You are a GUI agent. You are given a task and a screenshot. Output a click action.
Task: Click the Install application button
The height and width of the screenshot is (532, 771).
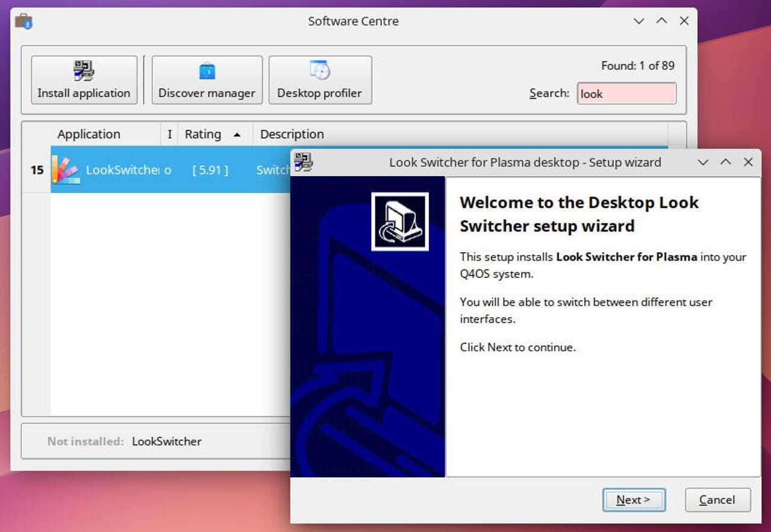tap(84, 80)
